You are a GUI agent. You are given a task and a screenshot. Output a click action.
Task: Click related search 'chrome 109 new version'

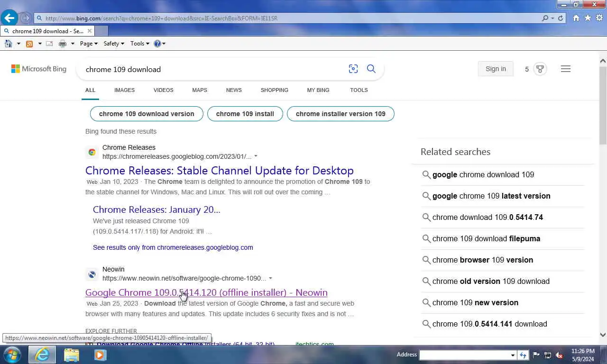[x=475, y=302]
